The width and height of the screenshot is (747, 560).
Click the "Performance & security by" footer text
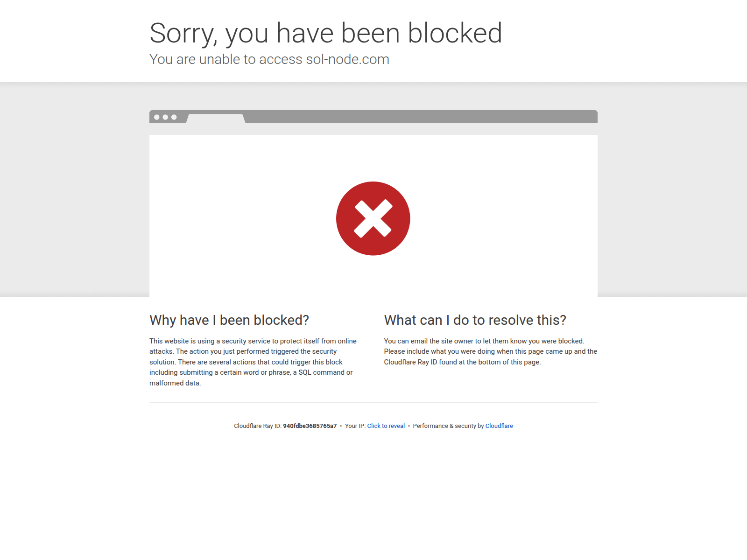tap(448, 426)
